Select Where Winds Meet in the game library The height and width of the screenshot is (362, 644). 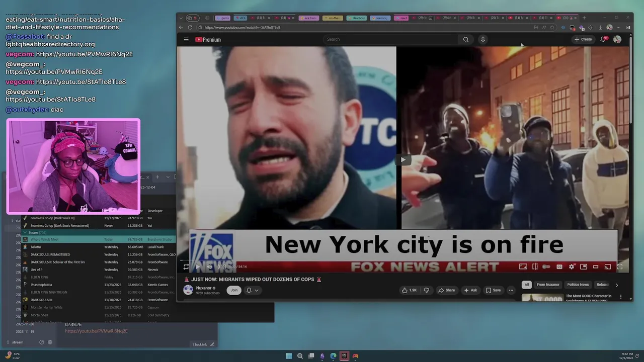(99, 239)
